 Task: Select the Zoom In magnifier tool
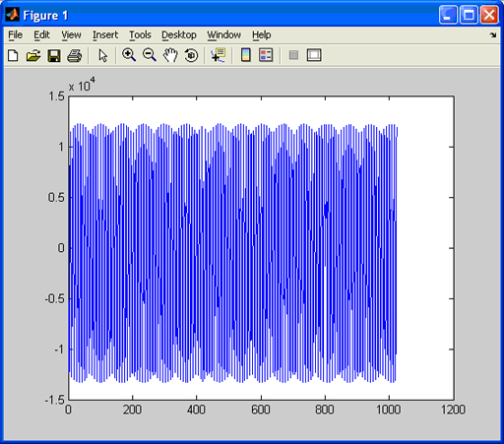129,55
